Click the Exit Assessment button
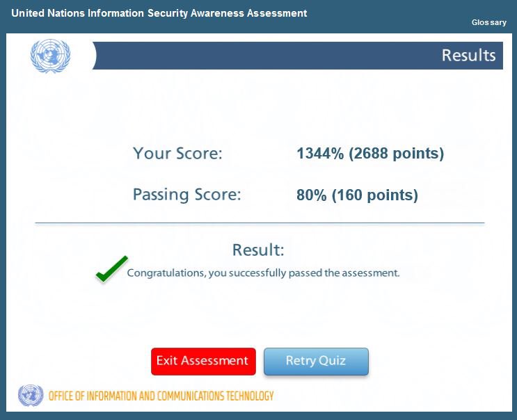 point(203,362)
